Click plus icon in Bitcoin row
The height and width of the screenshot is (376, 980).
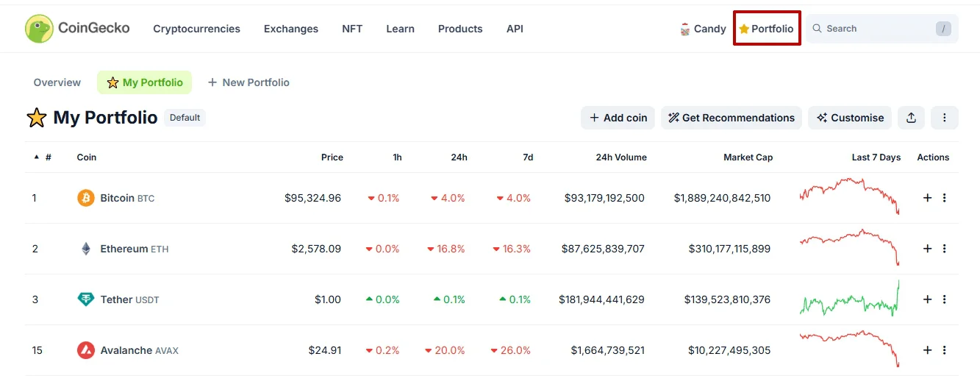pyautogui.click(x=927, y=198)
